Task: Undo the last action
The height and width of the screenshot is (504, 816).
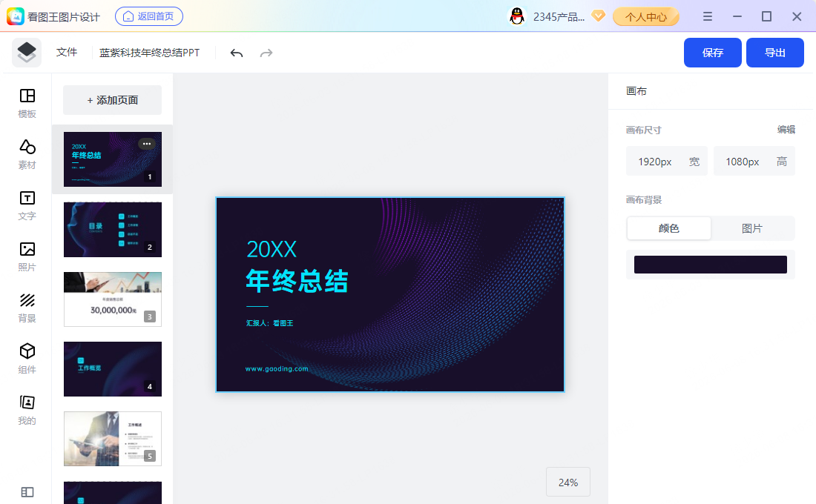Action: 237,53
